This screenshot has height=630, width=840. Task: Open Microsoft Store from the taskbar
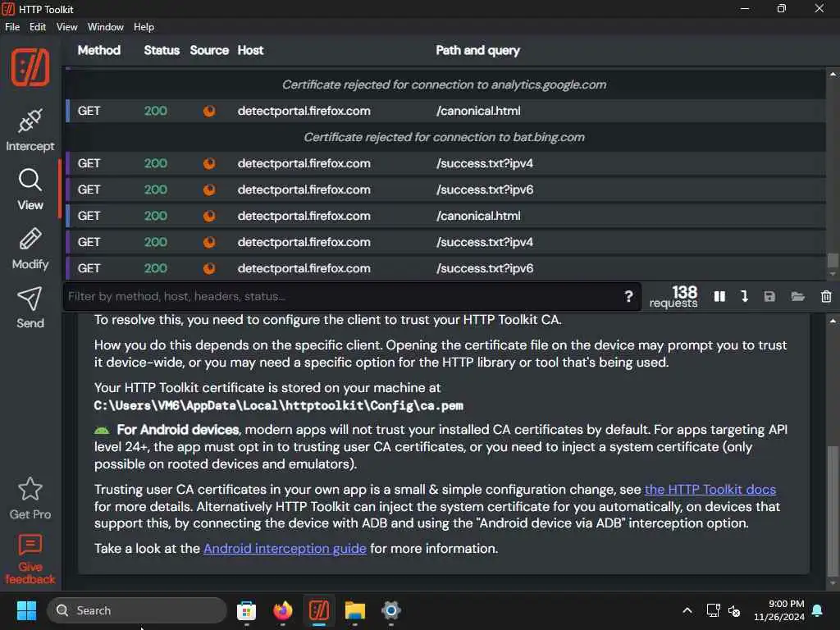tap(246, 610)
